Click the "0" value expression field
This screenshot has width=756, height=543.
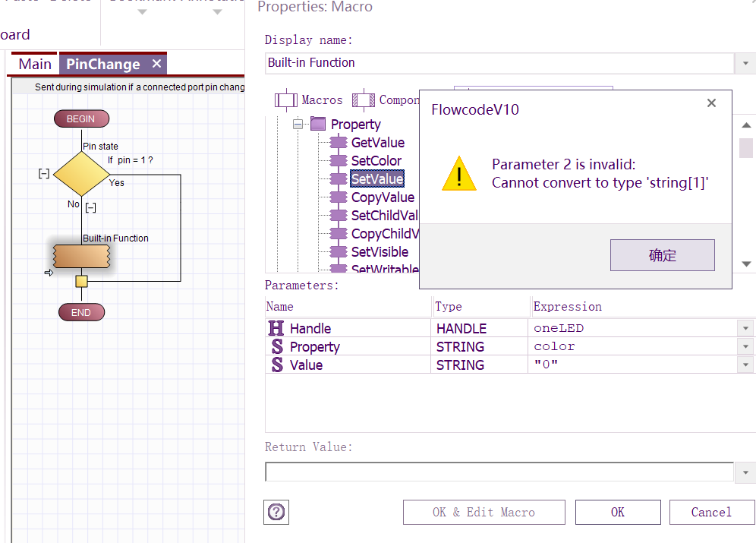tap(632, 365)
